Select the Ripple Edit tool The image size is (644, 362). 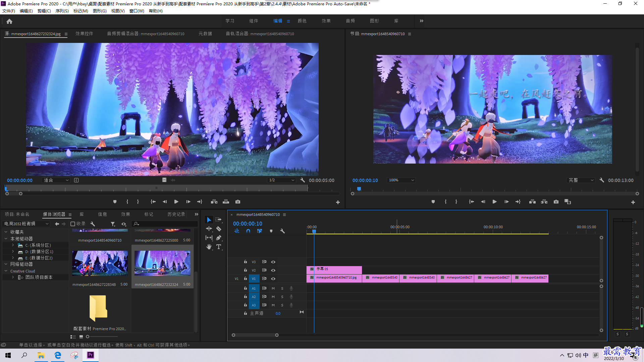pos(209,229)
